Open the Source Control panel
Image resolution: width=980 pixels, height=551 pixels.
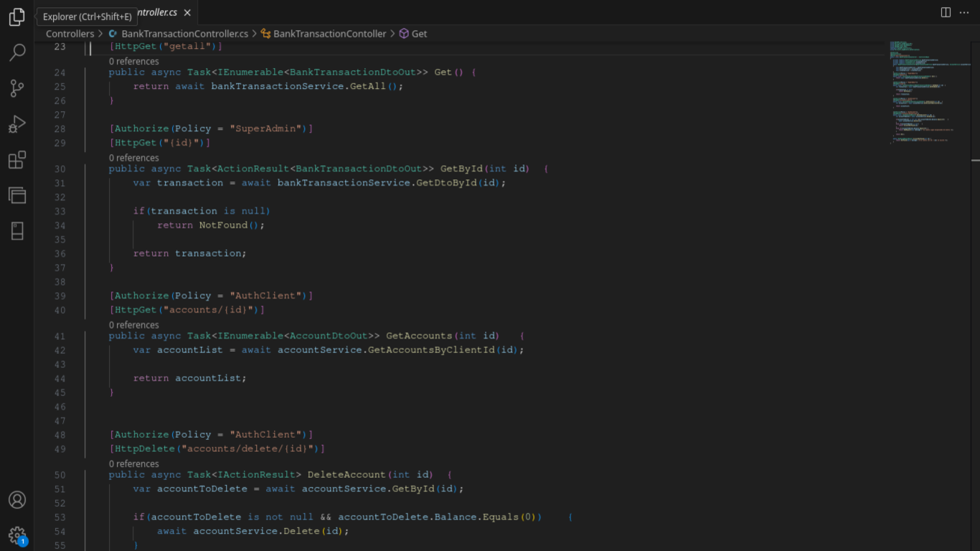(17, 88)
